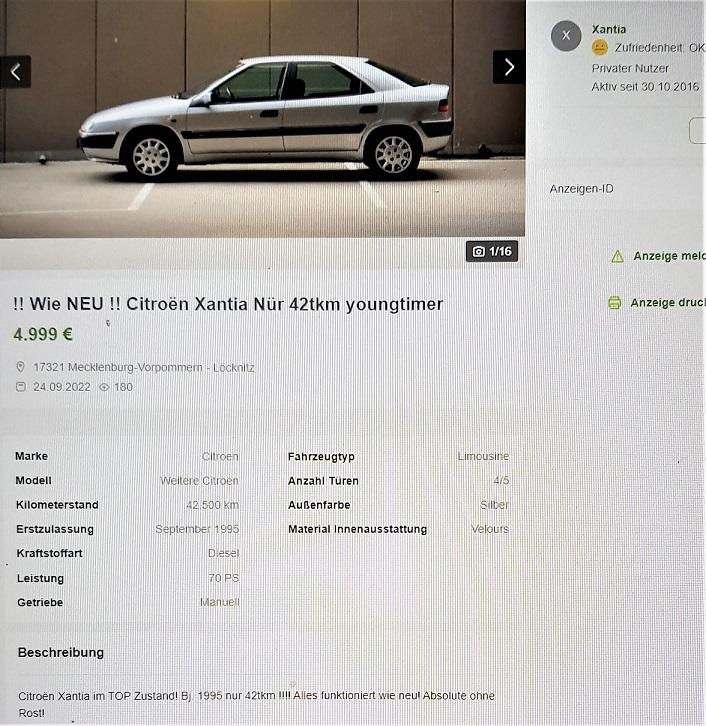Click the Löcknitz location text
This screenshot has height=726, width=706.
(x=233, y=368)
